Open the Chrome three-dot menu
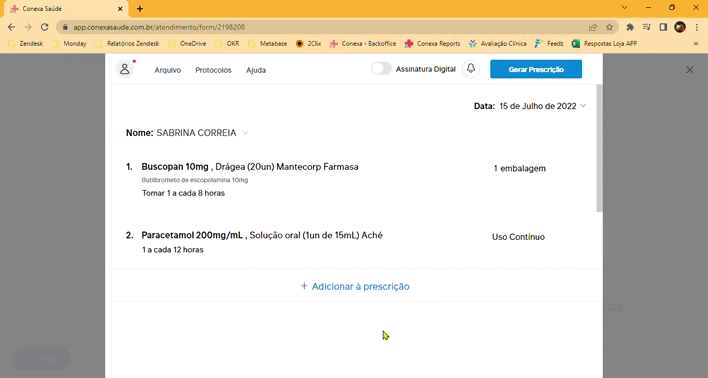This screenshot has height=378, width=708. [x=697, y=27]
